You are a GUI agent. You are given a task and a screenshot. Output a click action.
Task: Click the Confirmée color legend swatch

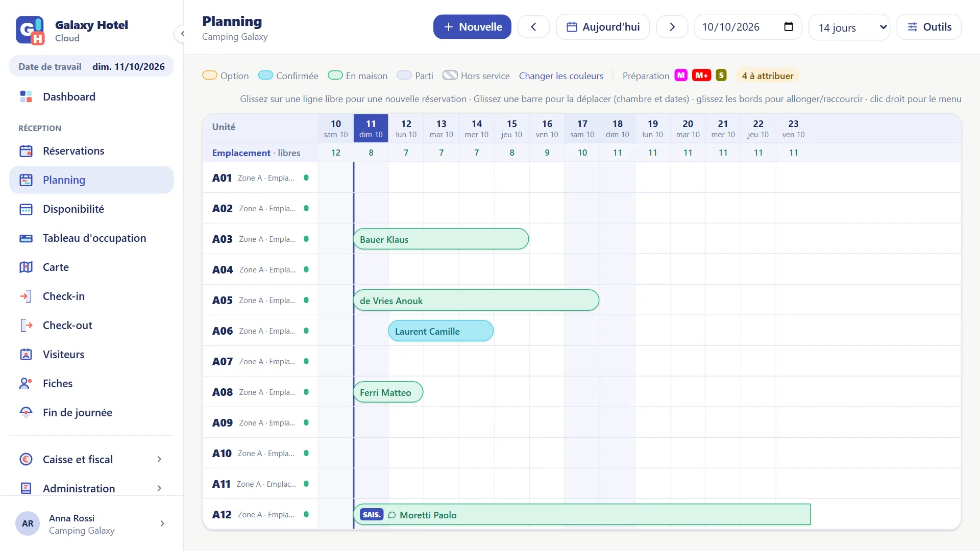[x=265, y=76]
